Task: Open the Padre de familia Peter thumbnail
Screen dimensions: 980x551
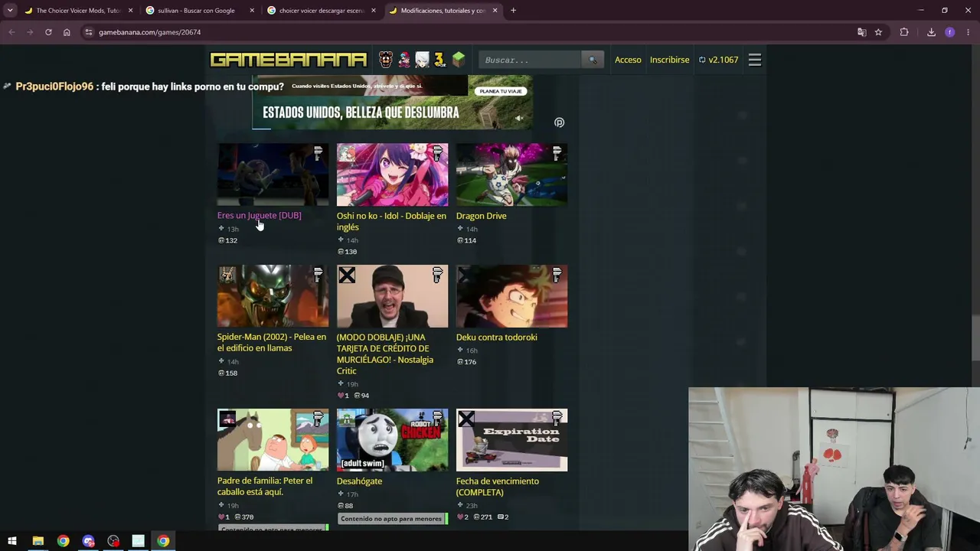Action: click(x=273, y=440)
